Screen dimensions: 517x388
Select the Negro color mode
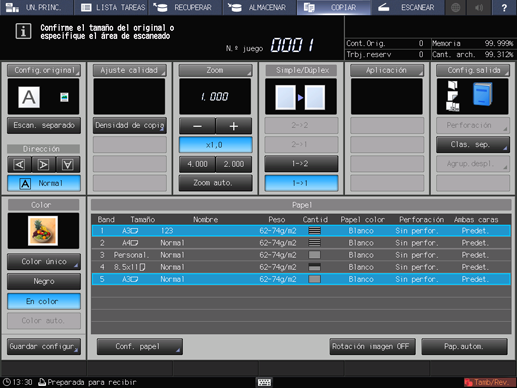[44, 281]
